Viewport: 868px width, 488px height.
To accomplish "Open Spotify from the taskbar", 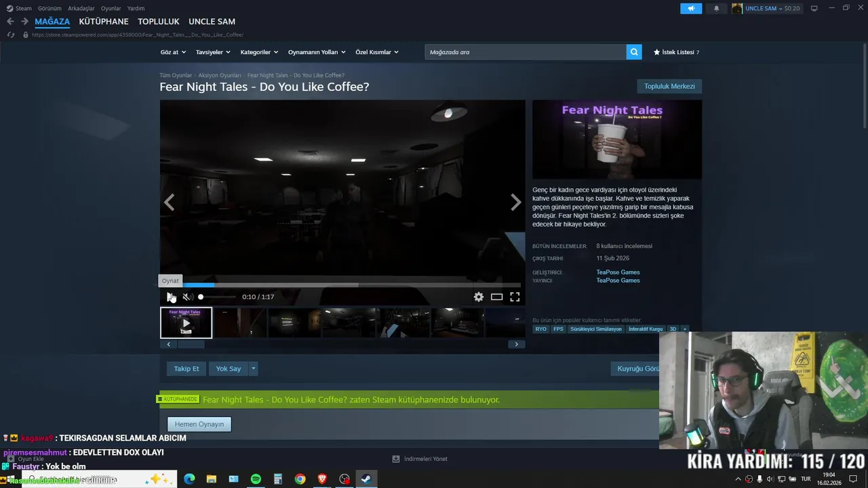I will (x=256, y=479).
